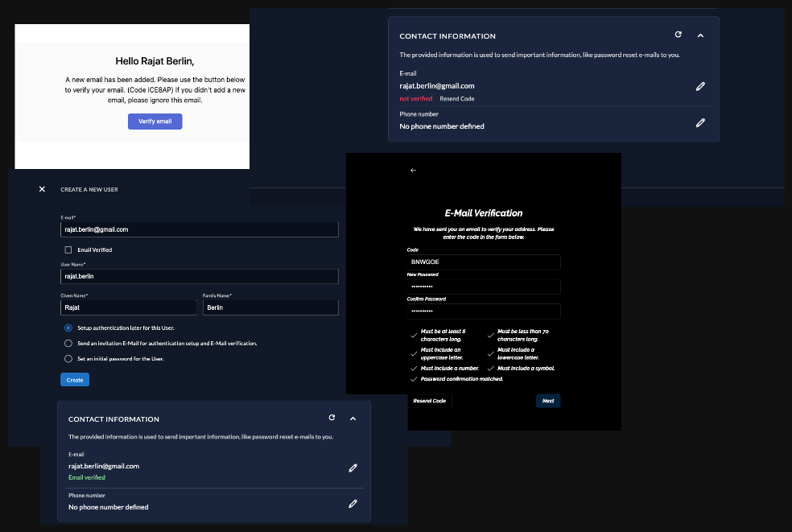Image resolution: width=792 pixels, height=532 pixels.
Task: Edit the unverified rajat.berlin@gmail.com email
Action: tap(700, 86)
